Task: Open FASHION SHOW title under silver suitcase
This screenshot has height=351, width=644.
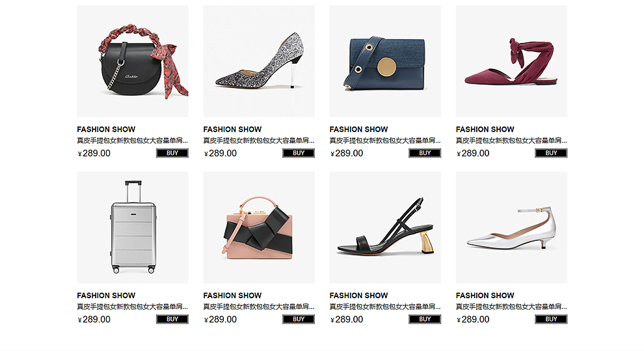Action: [106, 295]
